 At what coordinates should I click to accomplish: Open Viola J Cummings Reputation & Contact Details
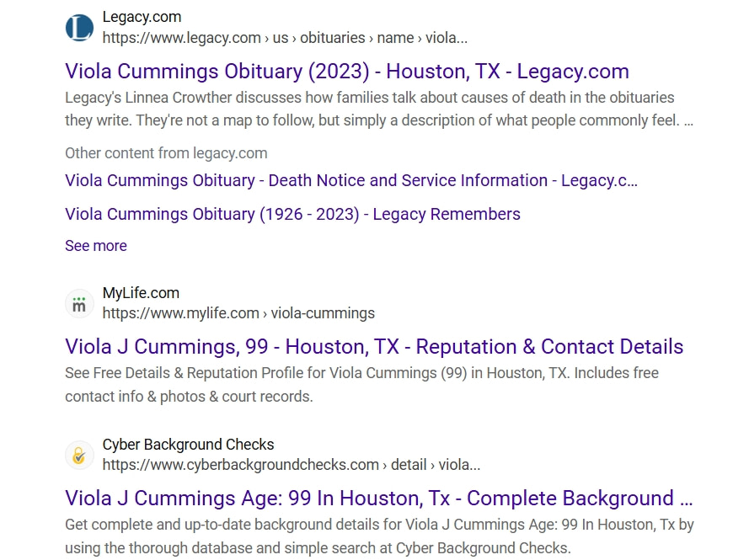(x=374, y=347)
